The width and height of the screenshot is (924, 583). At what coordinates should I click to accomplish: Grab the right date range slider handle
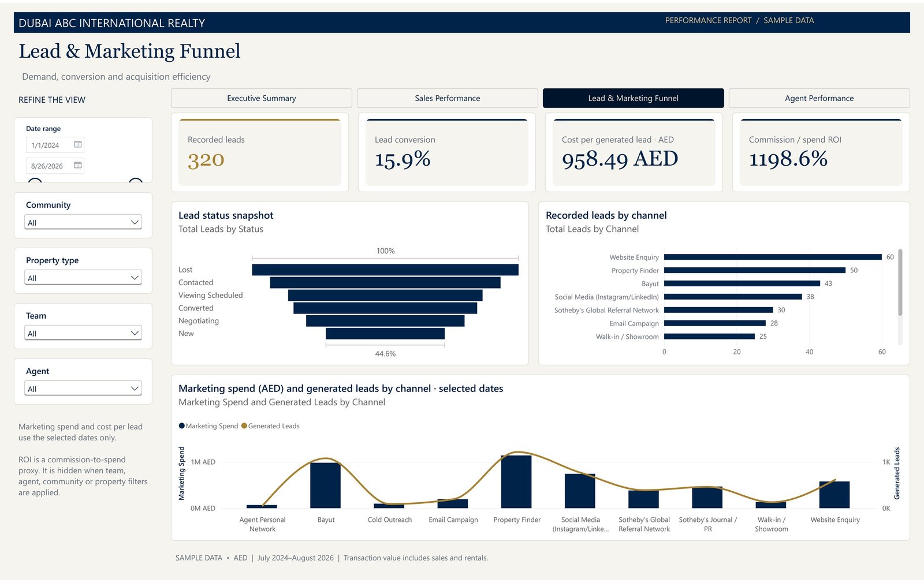[x=136, y=181]
